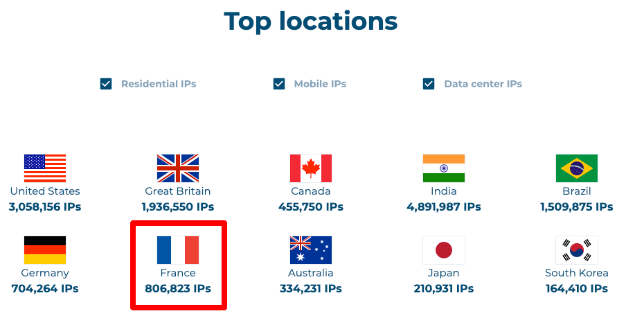Click India's 4,891,987 IPs count
The width and height of the screenshot is (644, 327).
(444, 206)
